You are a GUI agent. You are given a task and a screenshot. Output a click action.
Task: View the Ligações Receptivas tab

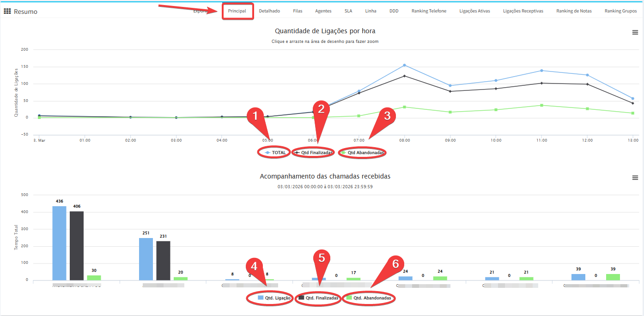(x=523, y=11)
